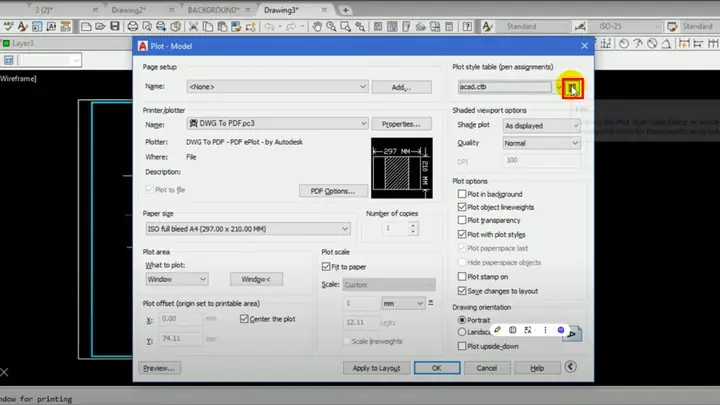Select the Portrait orientation radio button
Viewport: 720px width, 405px height.
[462, 320]
